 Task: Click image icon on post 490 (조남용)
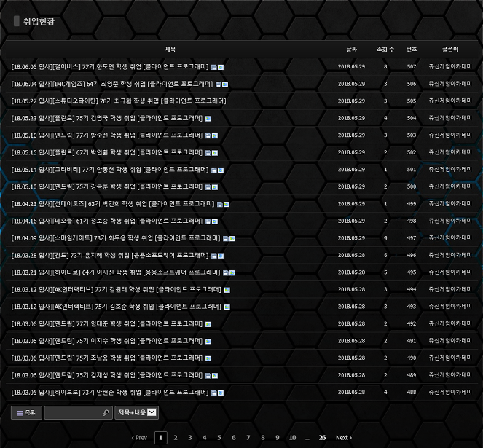point(208,358)
